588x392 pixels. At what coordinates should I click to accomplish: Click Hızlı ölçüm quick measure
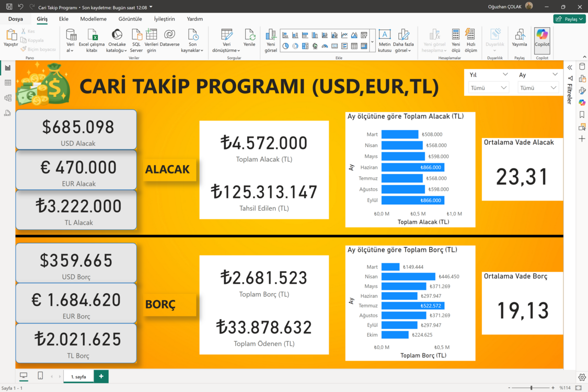click(x=470, y=40)
